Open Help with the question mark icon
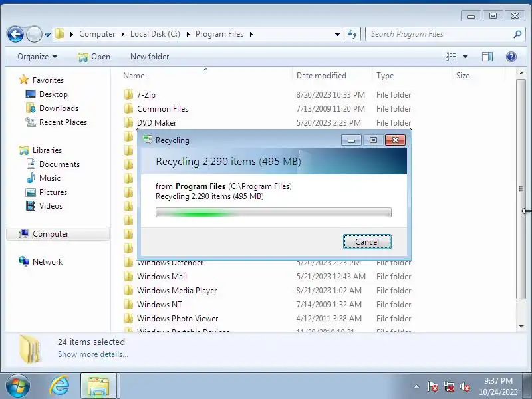Screen dimensions: 532x399 point(511,57)
